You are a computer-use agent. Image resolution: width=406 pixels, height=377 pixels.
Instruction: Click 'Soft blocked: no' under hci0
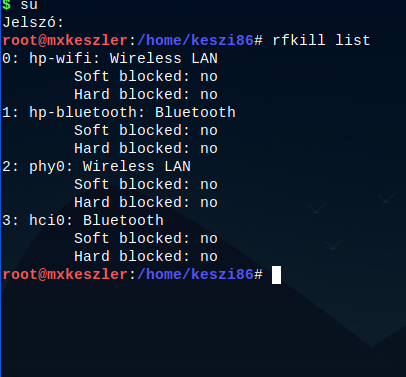(x=146, y=239)
